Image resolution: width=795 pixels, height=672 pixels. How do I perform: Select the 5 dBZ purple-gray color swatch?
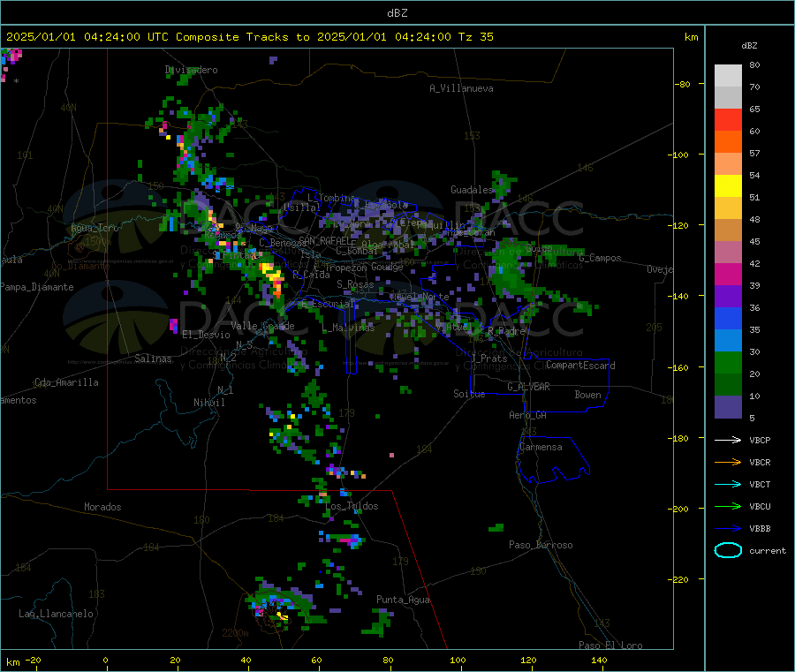click(728, 407)
